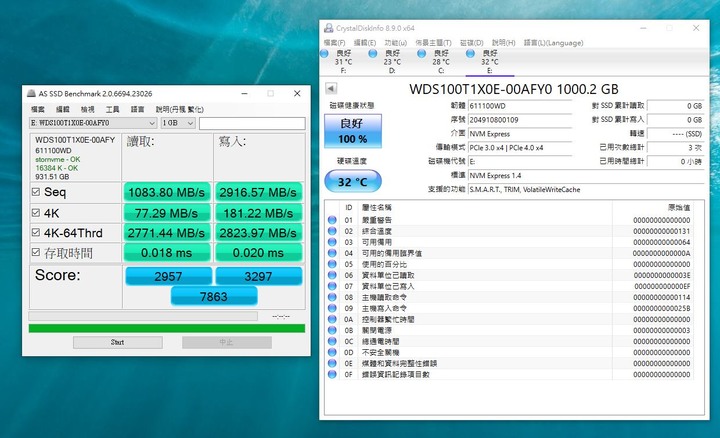
Task: Open 功能(u) menu in CrystalDiskInfo
Action: coord(395,43)
